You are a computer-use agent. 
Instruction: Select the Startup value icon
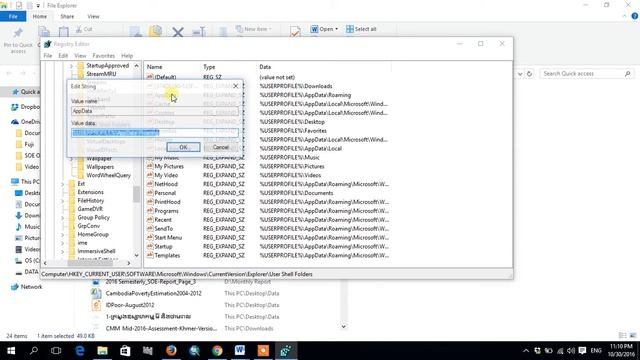tap(150, 246)
